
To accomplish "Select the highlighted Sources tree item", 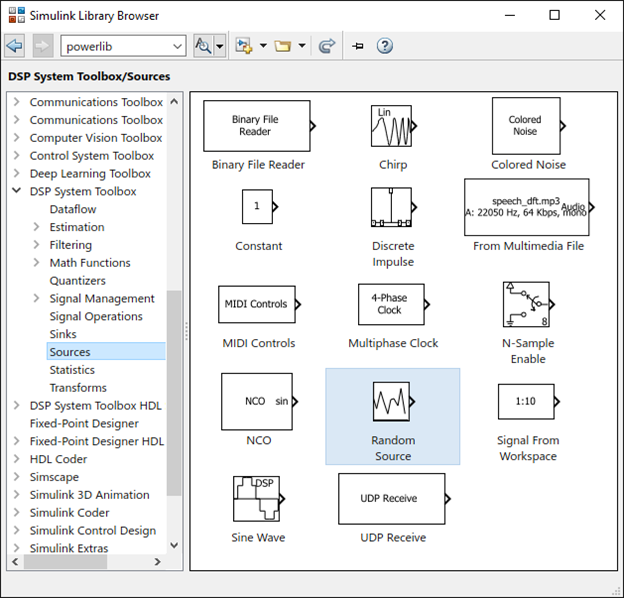I will [106, 352].
